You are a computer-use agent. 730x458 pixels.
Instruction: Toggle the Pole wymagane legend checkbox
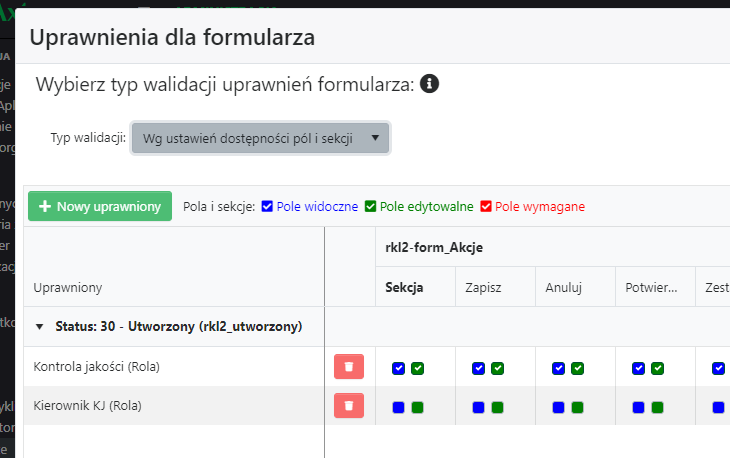pyautogui.click(x=486, y=207)
